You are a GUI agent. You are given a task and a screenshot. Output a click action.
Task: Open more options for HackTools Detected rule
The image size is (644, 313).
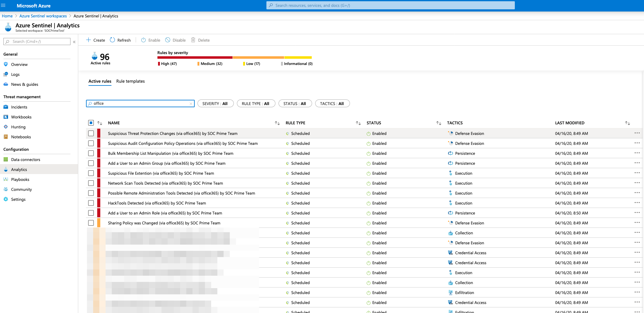(637, 203)
